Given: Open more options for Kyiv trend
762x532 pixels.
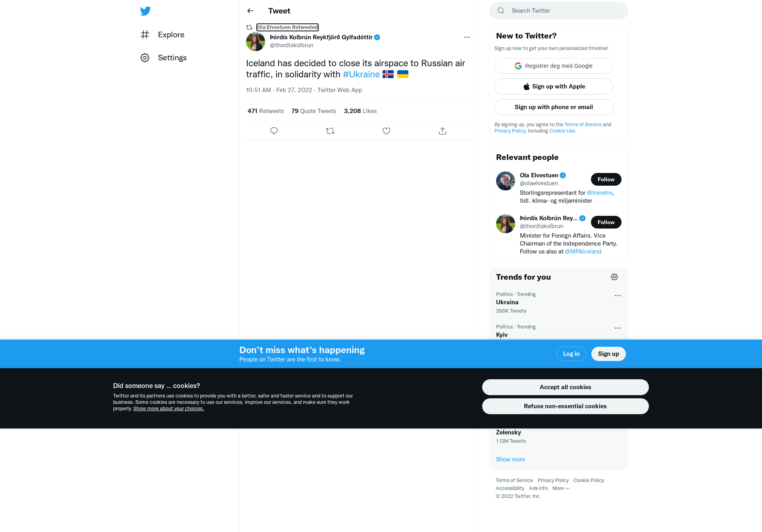Looking at the screenshot, I should coord(618,328).
